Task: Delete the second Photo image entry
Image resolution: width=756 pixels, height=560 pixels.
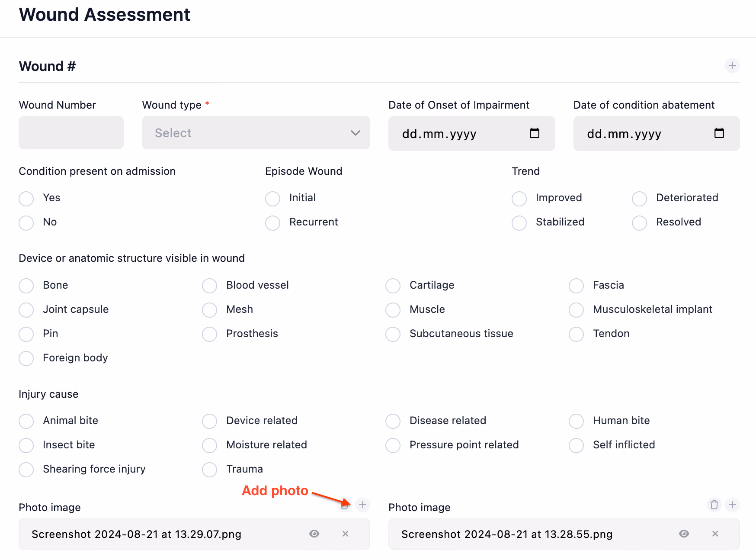Action: [x=714, y=505]
